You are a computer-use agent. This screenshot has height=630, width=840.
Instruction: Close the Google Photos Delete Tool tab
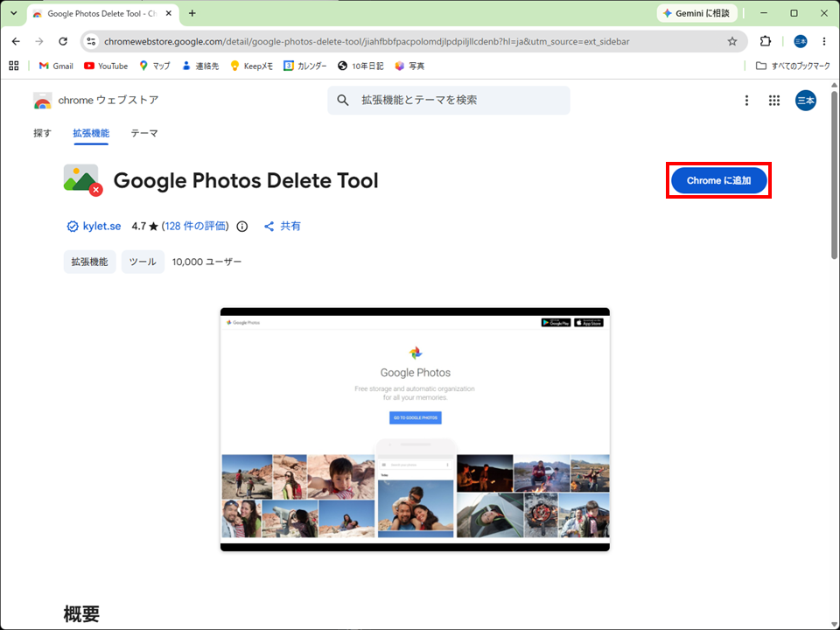pyautogui.click(x=169, y=13)
